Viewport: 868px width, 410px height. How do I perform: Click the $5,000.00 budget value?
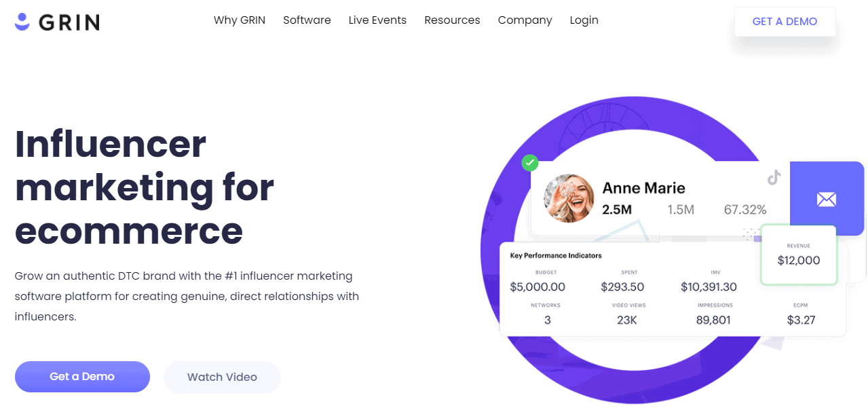[537, 287]
